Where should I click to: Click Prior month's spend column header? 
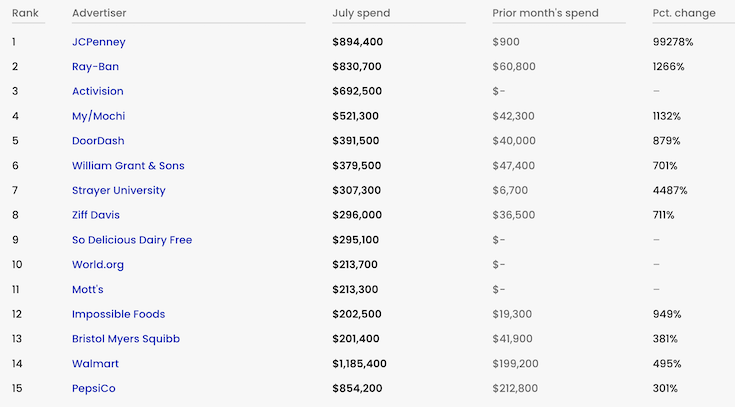point(545,13)
